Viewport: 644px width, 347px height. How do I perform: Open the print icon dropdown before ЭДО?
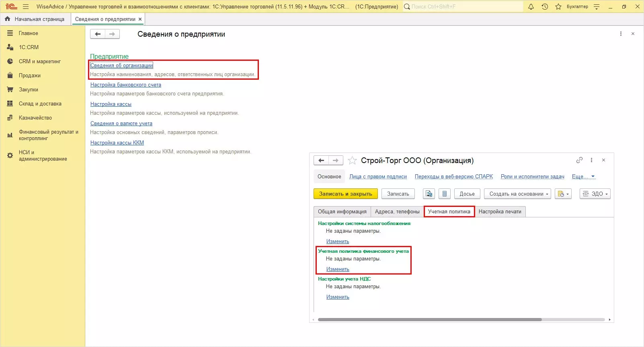coord(563,194)
